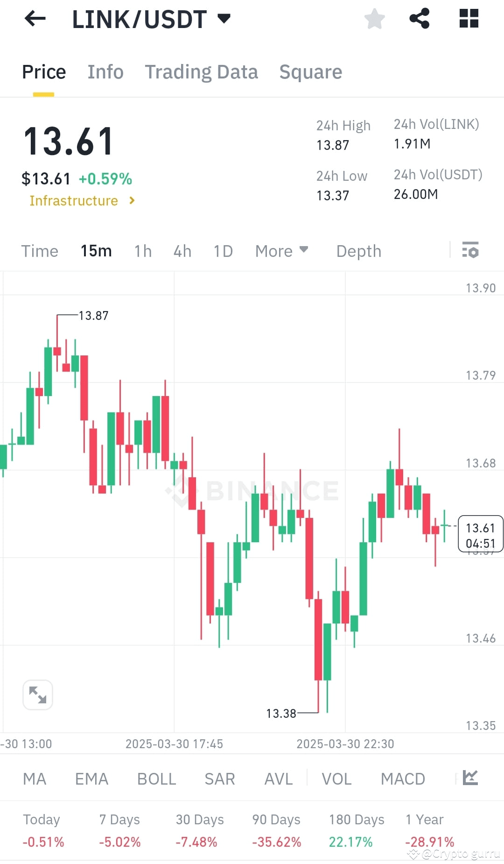Enable the VOL volume indicator
The image size is (504, 864).
(x=336, y=779)
